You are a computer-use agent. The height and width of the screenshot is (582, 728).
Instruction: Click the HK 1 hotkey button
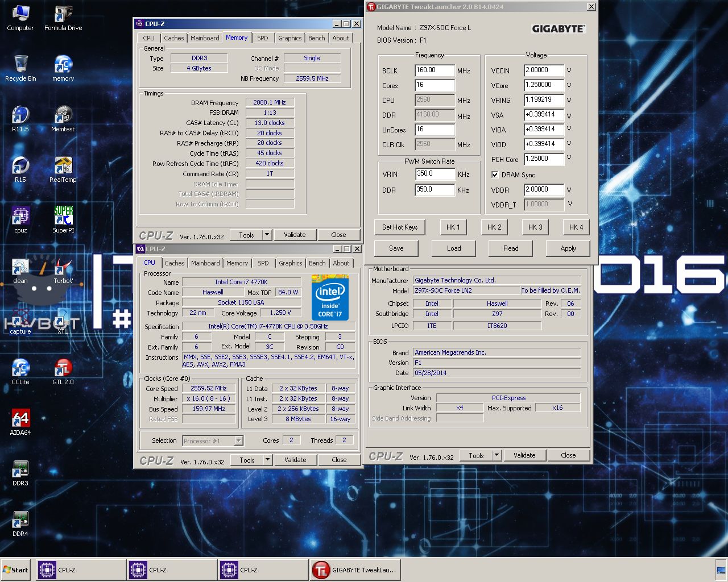click(x=453, y=227)
